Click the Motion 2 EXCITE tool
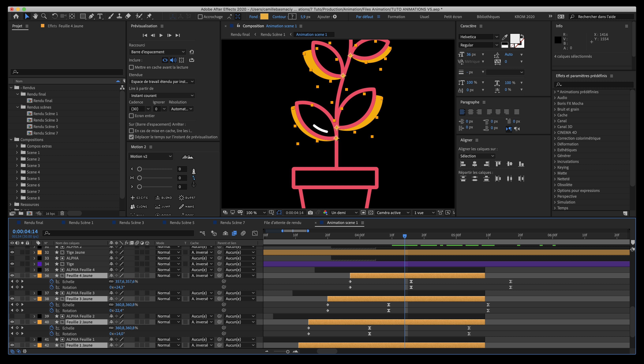 [x=139, y=198]
